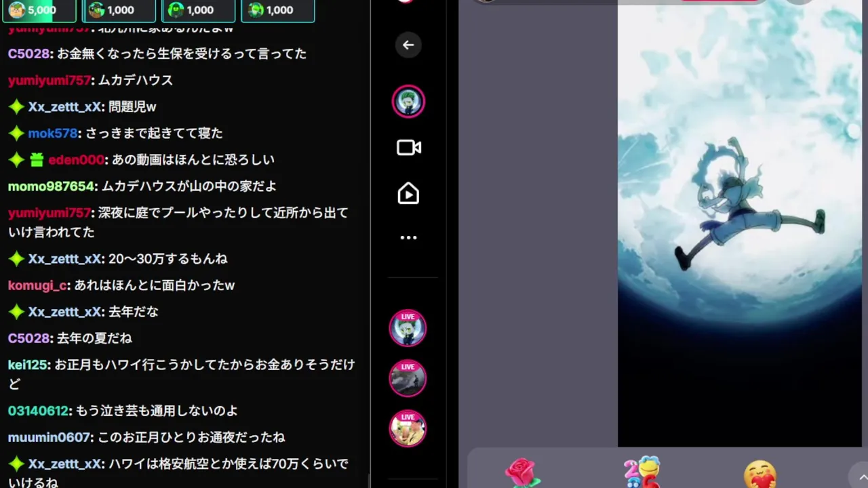Click username eden000

click(77, 159)
